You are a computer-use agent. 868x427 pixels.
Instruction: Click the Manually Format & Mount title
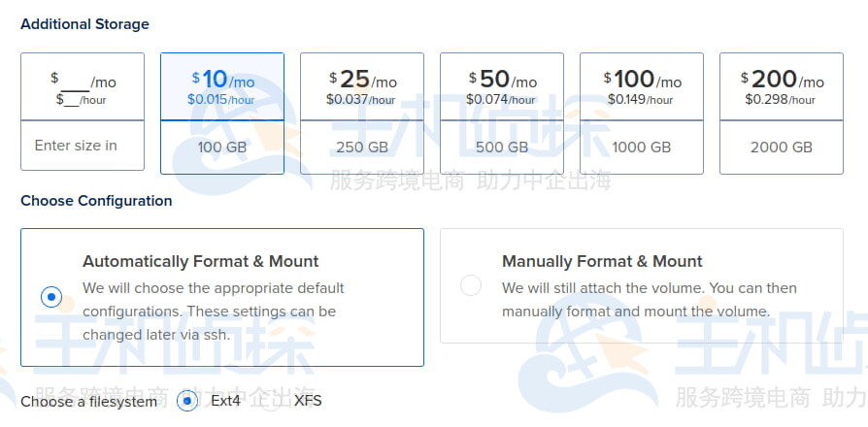coord(602,261)
